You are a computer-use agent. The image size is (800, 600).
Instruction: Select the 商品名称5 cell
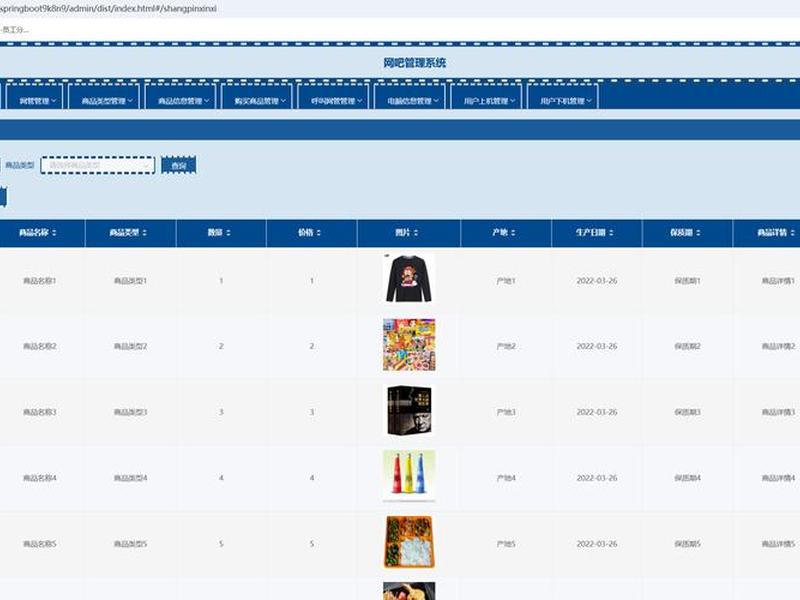(x=39, y=544)
